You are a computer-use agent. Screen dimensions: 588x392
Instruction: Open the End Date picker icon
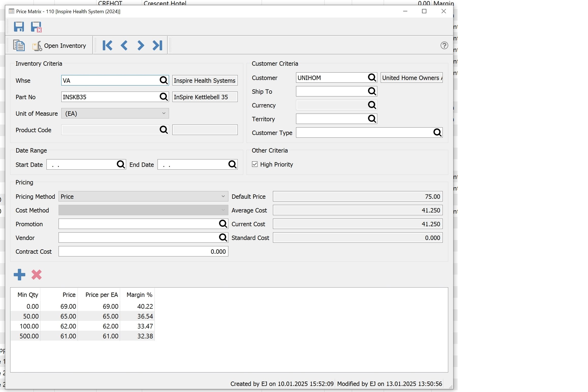click(x=232, y=164)
